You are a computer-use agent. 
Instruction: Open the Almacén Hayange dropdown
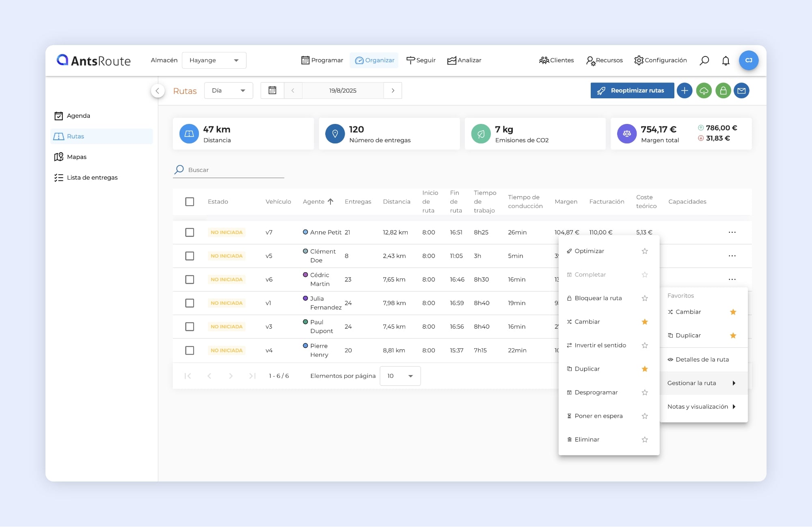(x=214, y=61)
